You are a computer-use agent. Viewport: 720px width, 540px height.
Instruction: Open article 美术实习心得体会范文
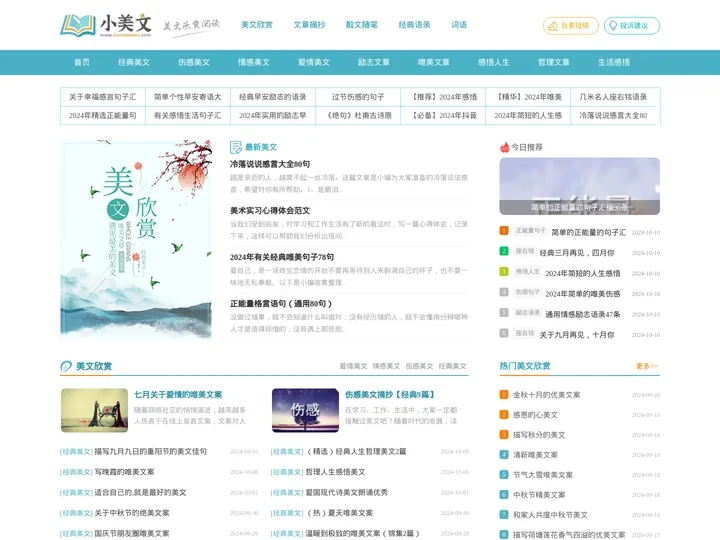click(x=270, y=211)
